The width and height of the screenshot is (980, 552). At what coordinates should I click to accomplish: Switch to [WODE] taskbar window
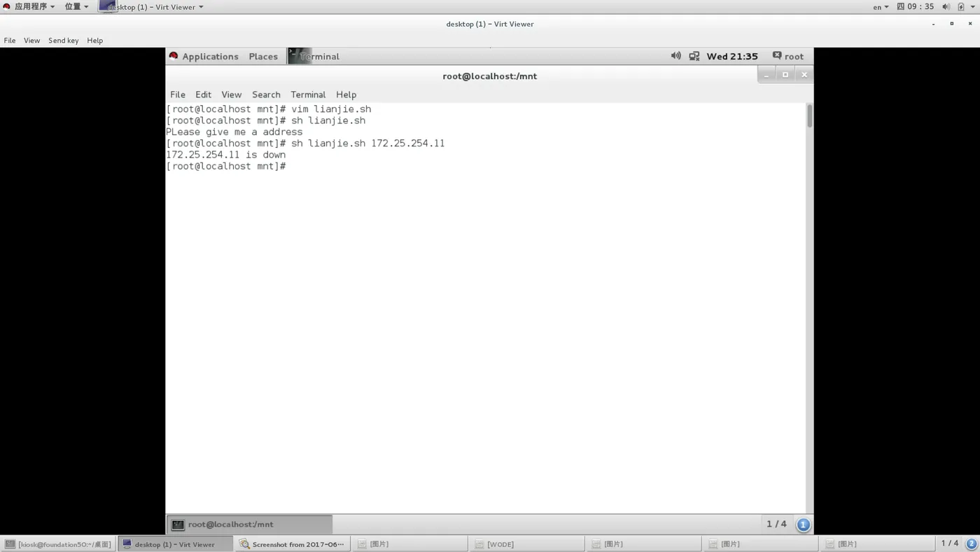[526, 544]
